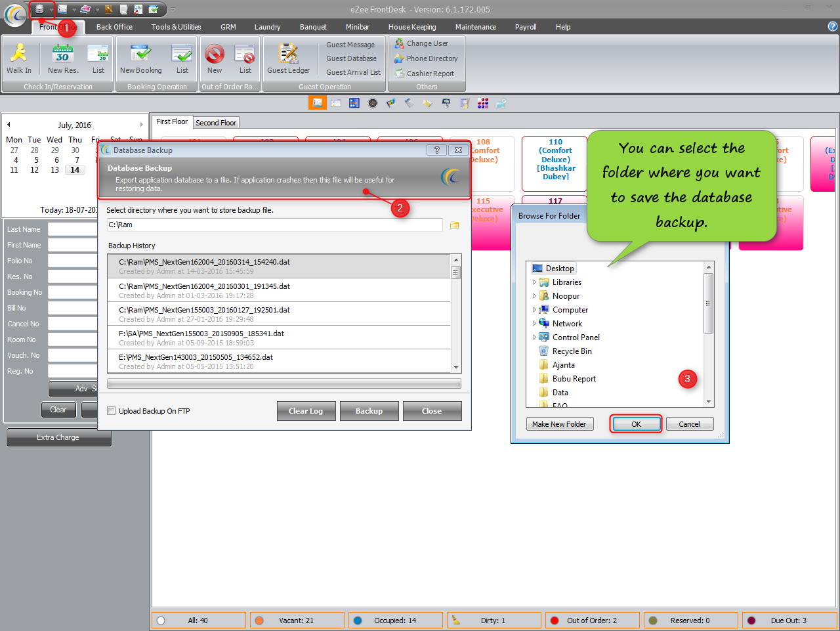Click the orange Vacant: 21 status swatch
This screenshot has width=840, height=631.
coord(259,620)
